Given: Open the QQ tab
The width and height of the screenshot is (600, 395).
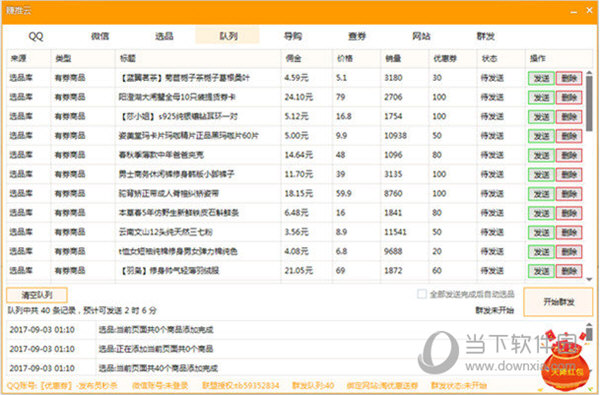Looking at the screenshot, I should [x=36, y=36].
